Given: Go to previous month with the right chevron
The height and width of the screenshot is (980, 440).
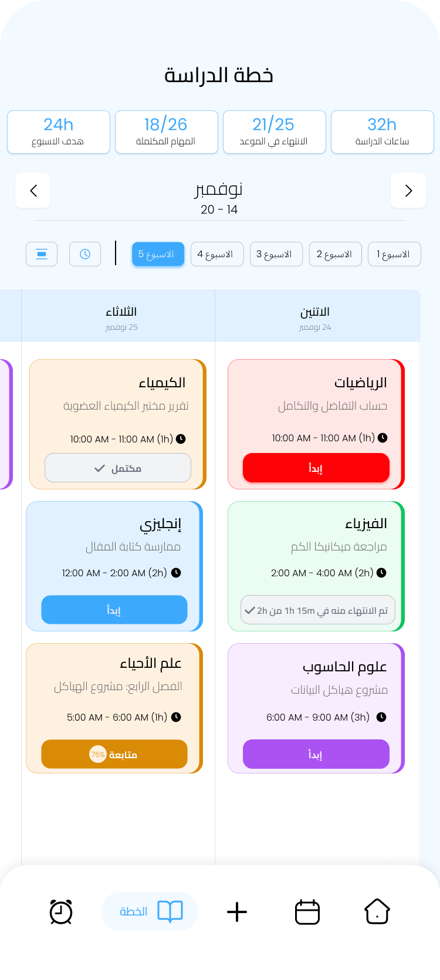Looking at the screenshot, I should tap(408, 190).
